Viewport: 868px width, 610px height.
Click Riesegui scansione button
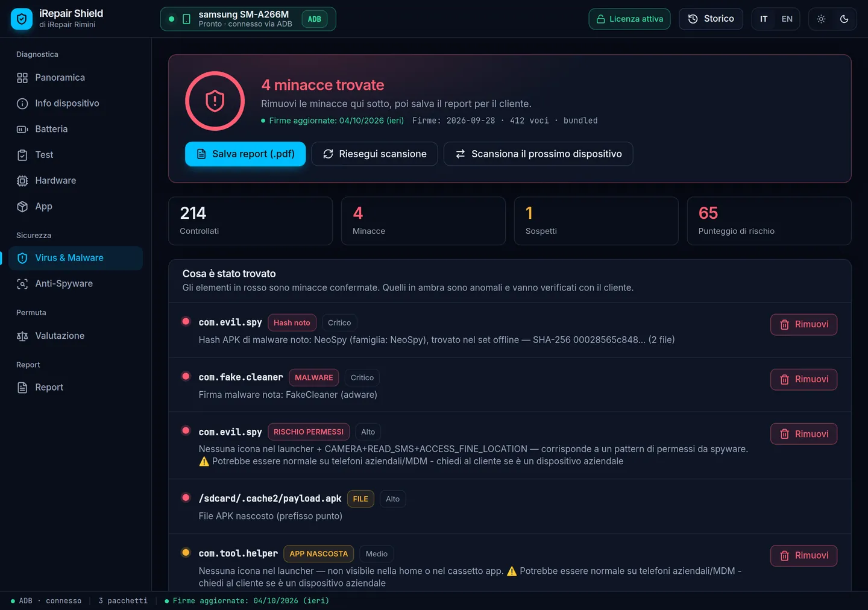coord(374,154)
